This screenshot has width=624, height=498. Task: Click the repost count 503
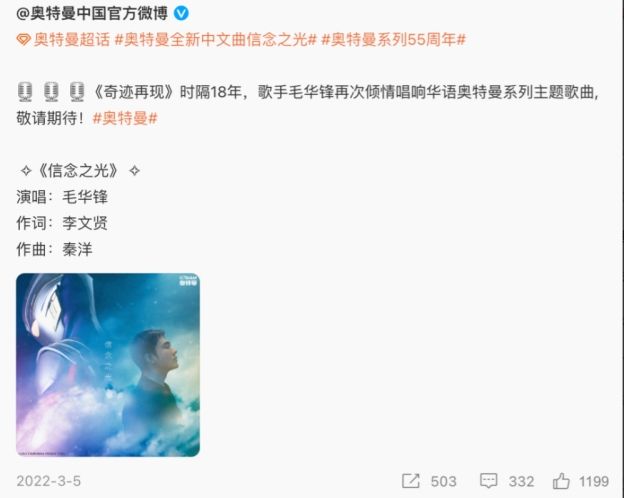[x=443, y=481]
